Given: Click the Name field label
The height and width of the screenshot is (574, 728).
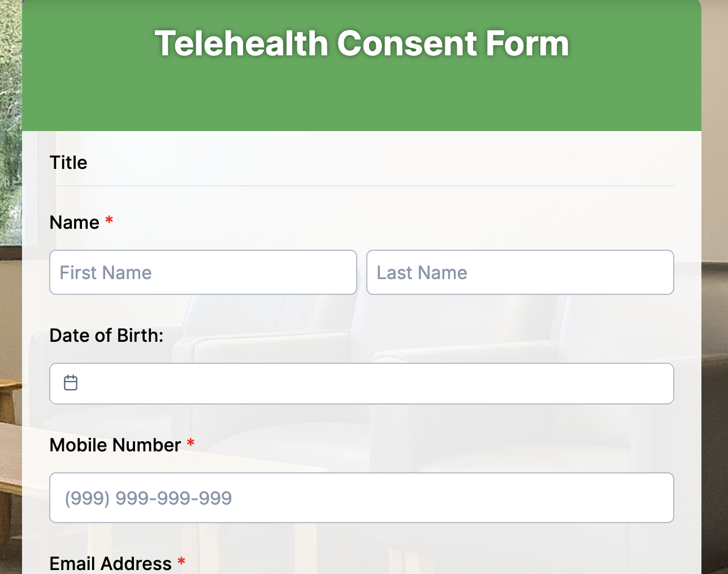Looking at the screenshot, I should 75,222.
